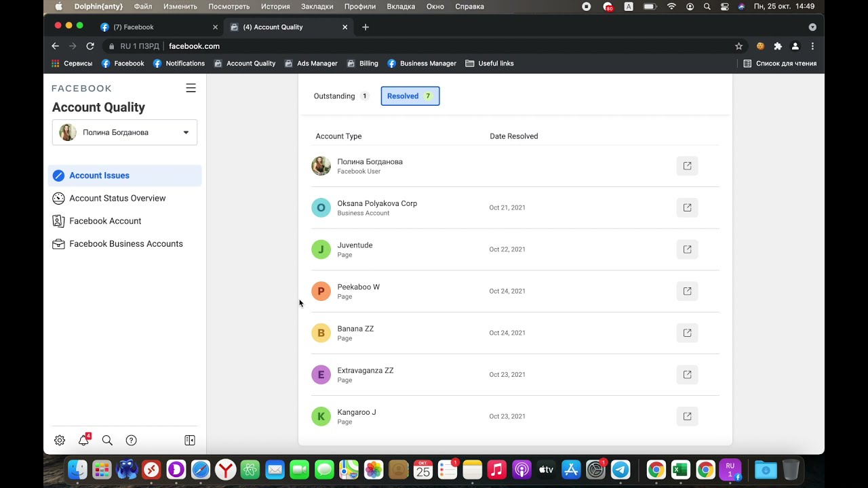This screenshot has height=488, width=868.
Task: Open Ads Manager bookmark
Action: (x=311, y=64)
